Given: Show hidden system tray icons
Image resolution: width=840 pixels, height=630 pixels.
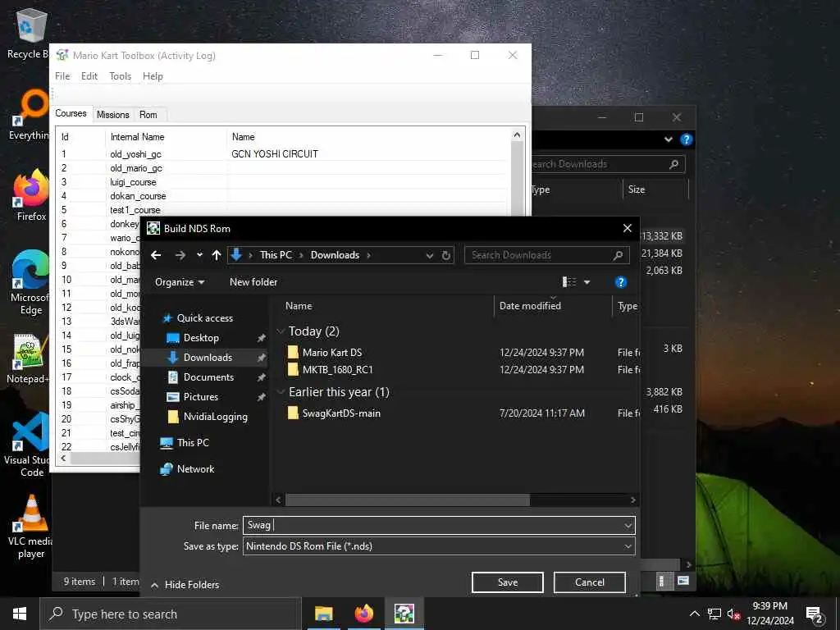Looking at the screenshot, I should tap(694, 614).
